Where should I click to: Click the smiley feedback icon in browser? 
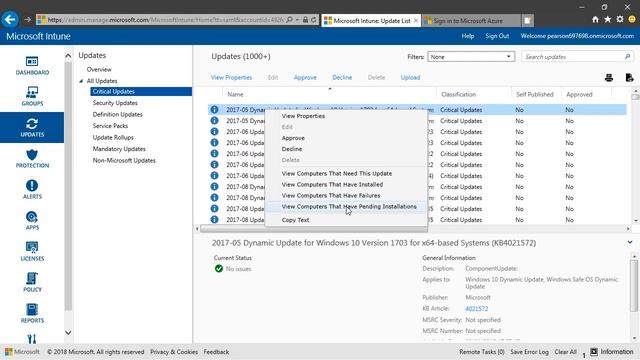[632, 20]
